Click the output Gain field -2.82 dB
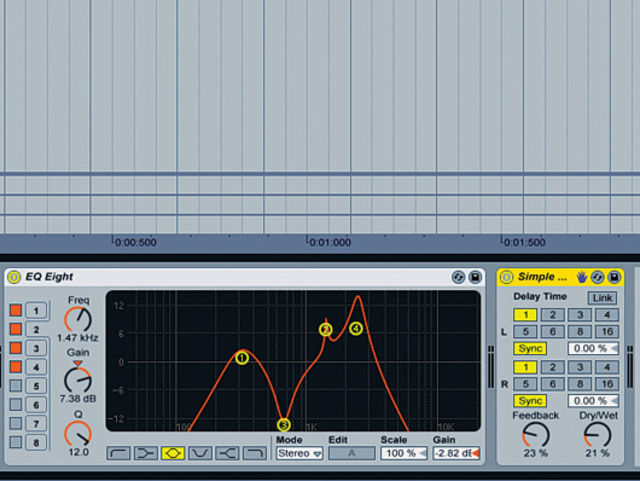The image size is (640, 481). point(456,454)
